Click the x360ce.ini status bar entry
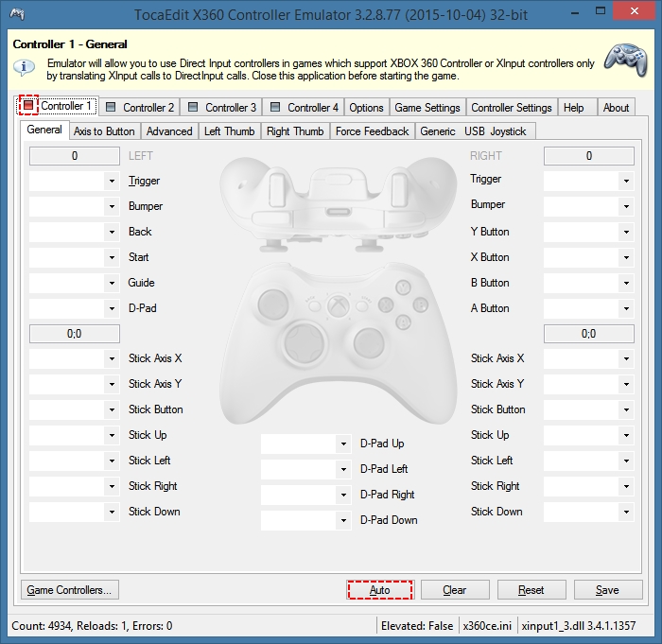662x644 pixels. click(x=487, y=625)
